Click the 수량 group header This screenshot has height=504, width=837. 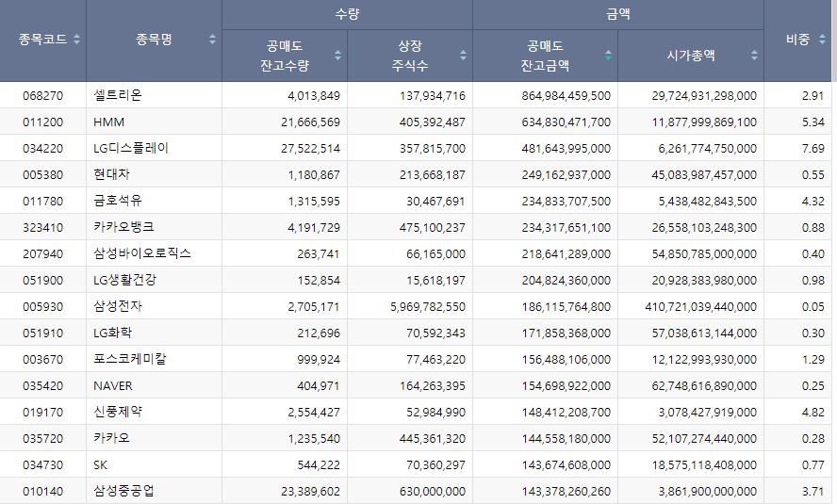click(347, 14)
